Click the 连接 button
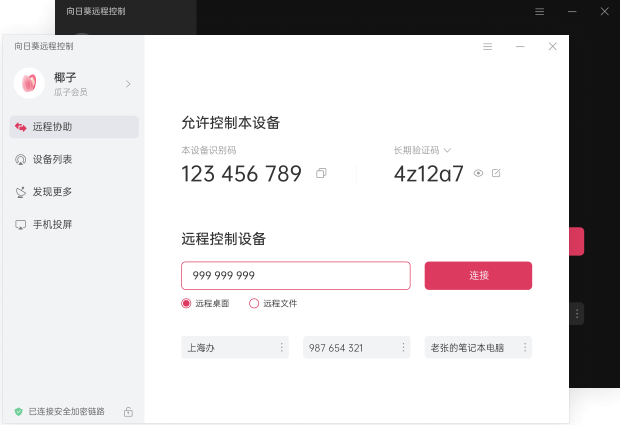This screenshot has height=425, width=620. point(478,276)
